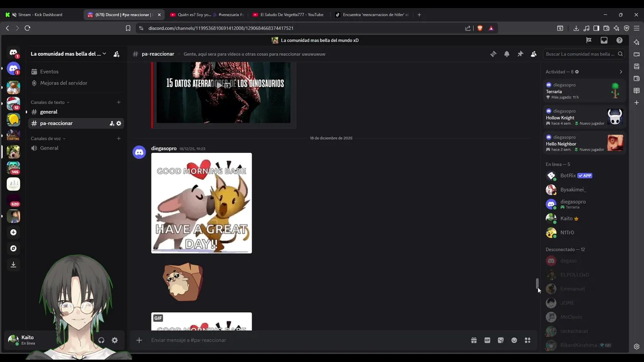
Task: Toggle Brave sidebar panel icon
Action: [596, 28]
